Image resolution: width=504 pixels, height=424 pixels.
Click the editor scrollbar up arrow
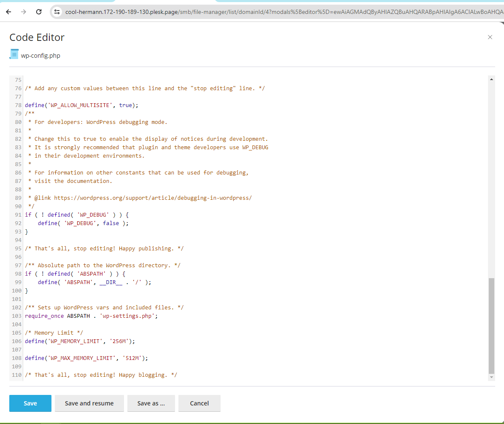pyautogui.click(x=491, y=79)
